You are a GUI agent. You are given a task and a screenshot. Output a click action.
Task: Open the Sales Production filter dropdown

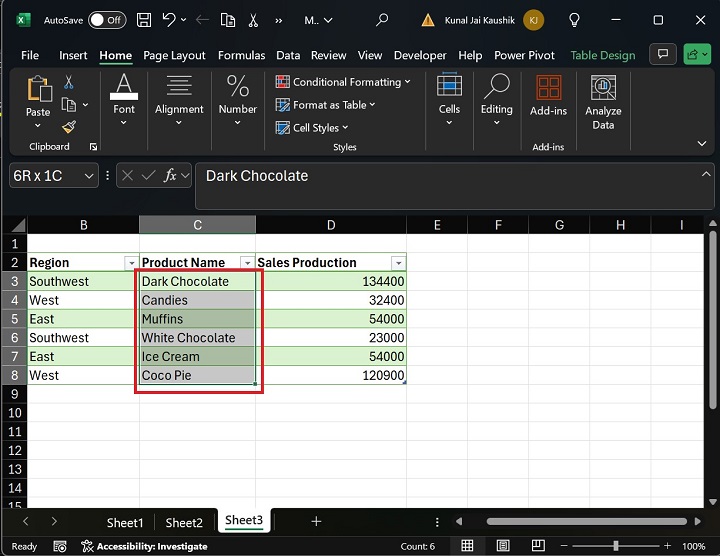[x=398, y=263]
